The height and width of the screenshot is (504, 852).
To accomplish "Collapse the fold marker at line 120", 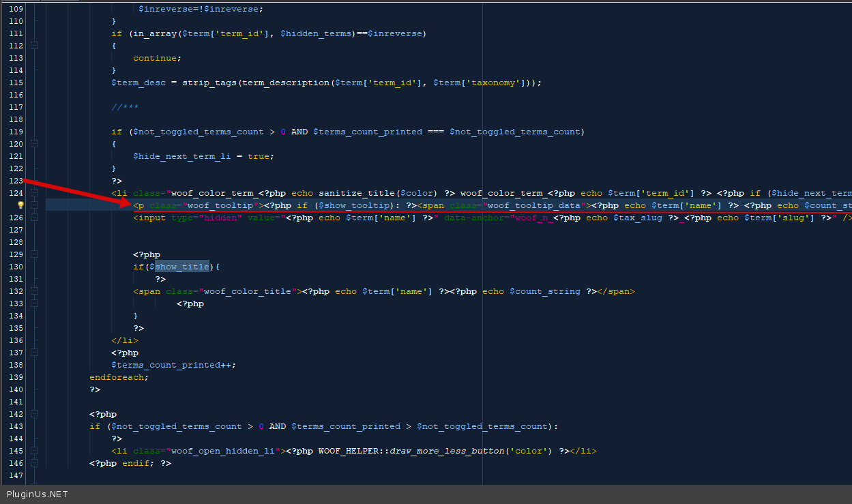I will click(x=34, y=144).
